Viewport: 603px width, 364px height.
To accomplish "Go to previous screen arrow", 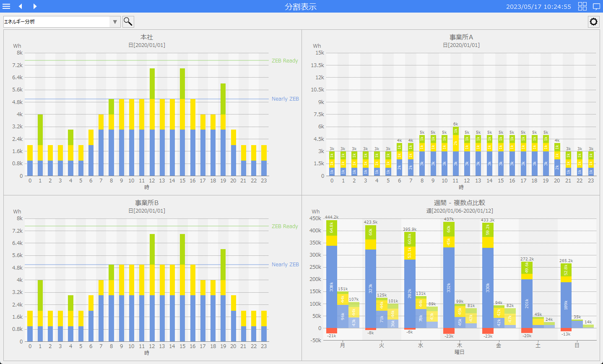I will [20, 6].
